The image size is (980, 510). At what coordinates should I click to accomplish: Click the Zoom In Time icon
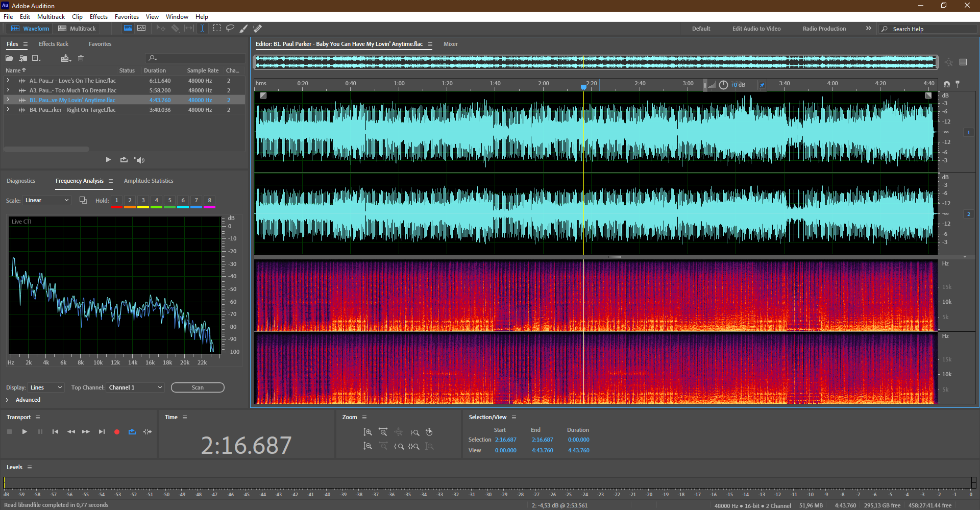[x=383, y=432]
